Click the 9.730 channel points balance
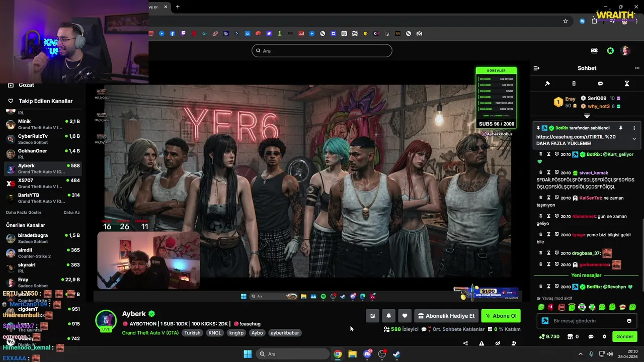Viewport: 644px width, 362px height. click(x=549, y=336)
